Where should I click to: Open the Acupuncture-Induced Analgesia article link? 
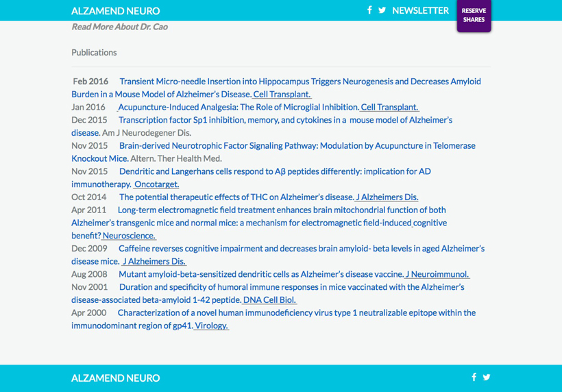[x=239, y=107]
